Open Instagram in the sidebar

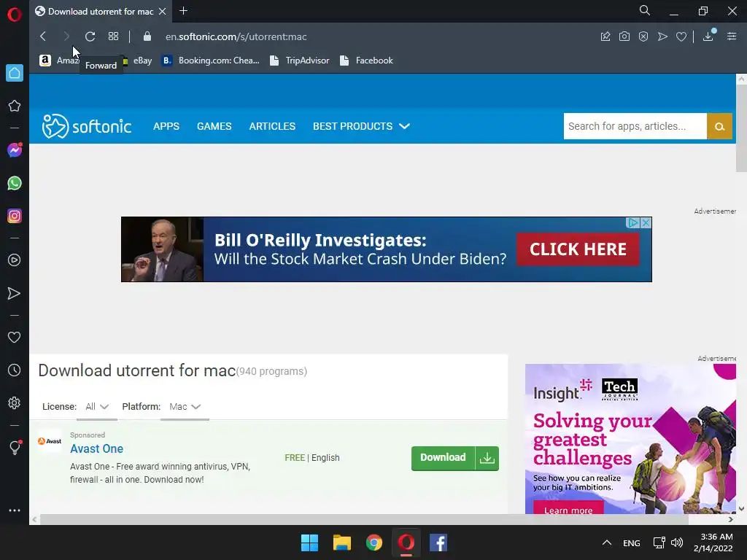tap(15, 216)
